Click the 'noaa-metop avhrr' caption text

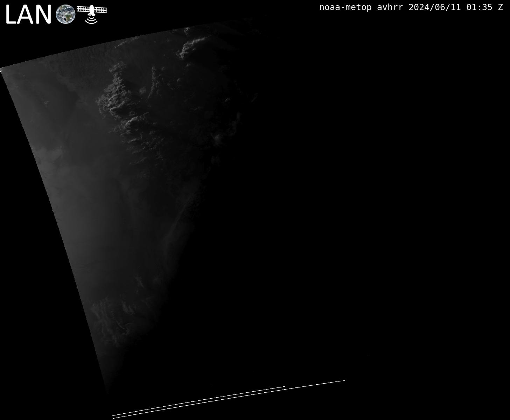click(x=361, y=7)
